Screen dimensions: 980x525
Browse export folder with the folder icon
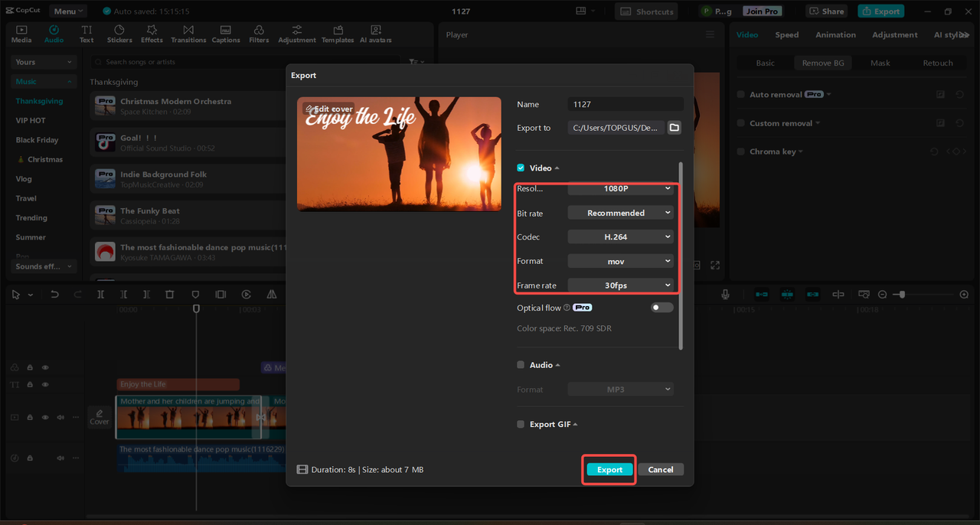pyautogui.click(x=674, y=128)
